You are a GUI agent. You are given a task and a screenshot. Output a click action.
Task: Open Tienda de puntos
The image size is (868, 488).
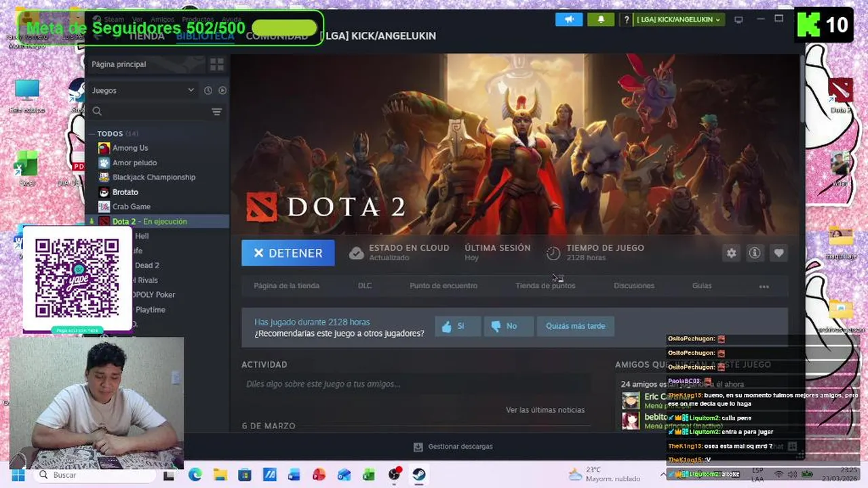click(x=545, y=285)
